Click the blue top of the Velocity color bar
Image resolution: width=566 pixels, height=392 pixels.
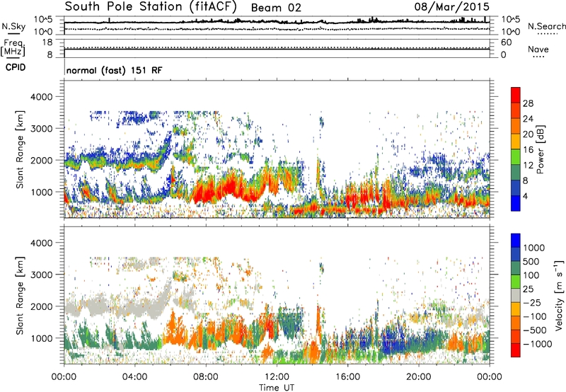516,239
